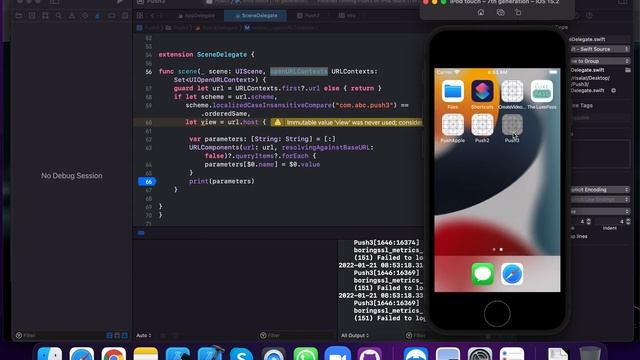The height and width of the screenshot is (360, 640).
Task: Click the folder icon beside Delegate.swift location
Action: pyautogui.click(x=627, y=70)
